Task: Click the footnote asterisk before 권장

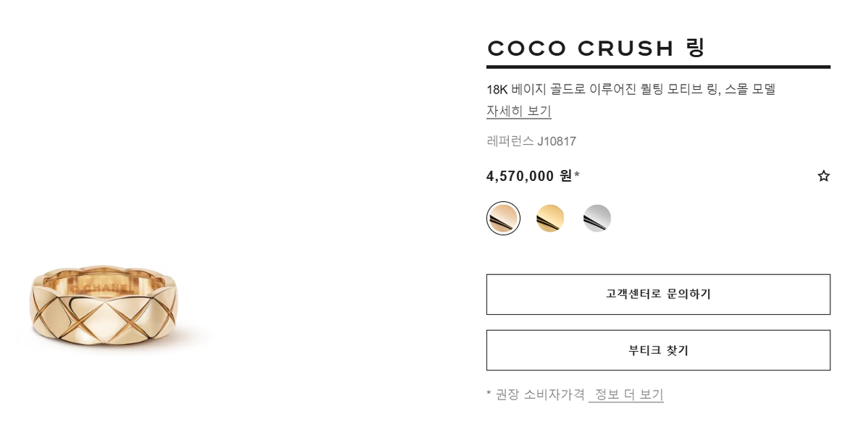Action: 489,393
